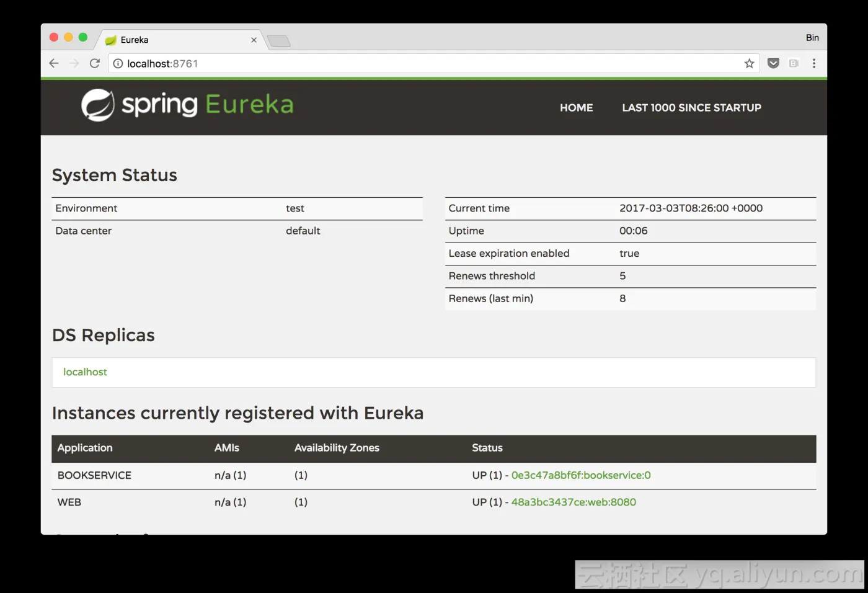The width and height of the screenshot is (868, 593).
Task: Open the Chrome three-dot menu
Action: pyautogui.click(x=814, y=63)
